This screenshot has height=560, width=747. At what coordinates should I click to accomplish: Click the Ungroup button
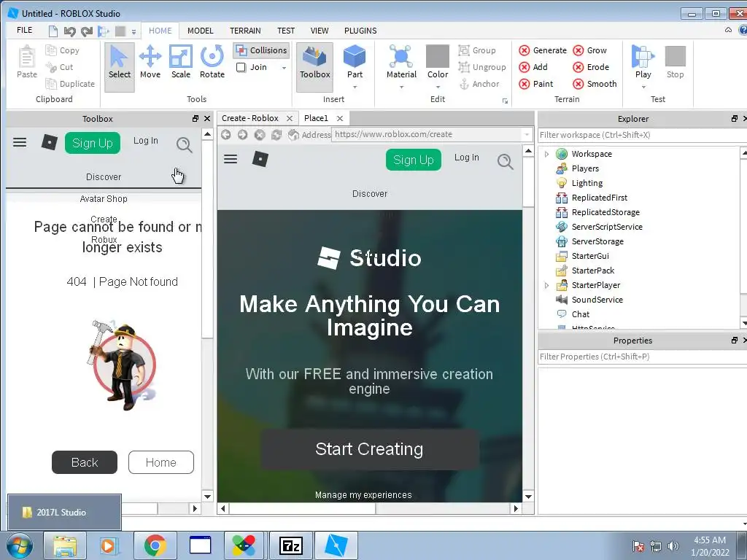point(482,67)
